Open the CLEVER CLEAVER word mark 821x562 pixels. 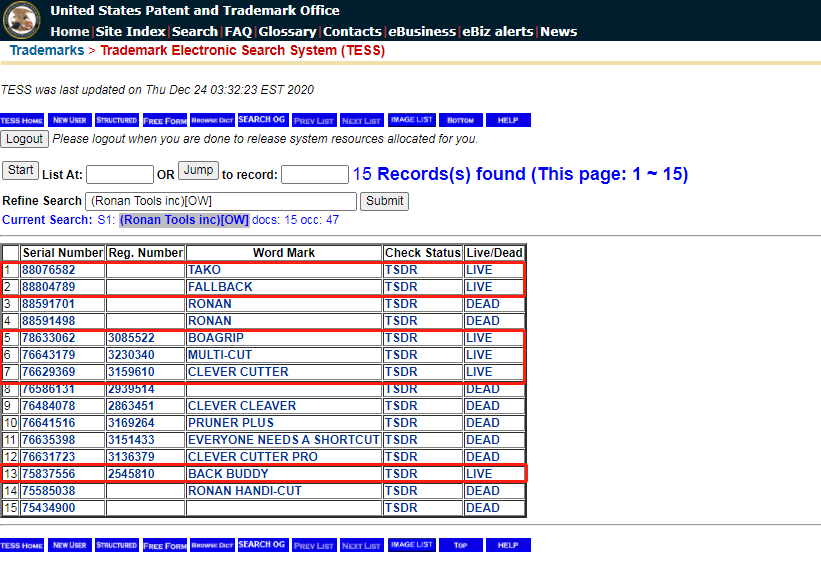tap(242, 406)
